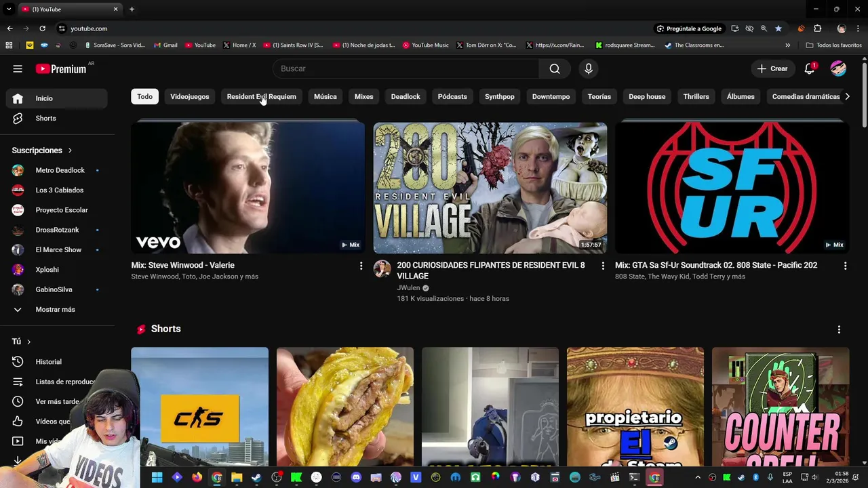Go to Inicio in the sidebar
This screenshot has width=868, height=488.
click(57, 98)
